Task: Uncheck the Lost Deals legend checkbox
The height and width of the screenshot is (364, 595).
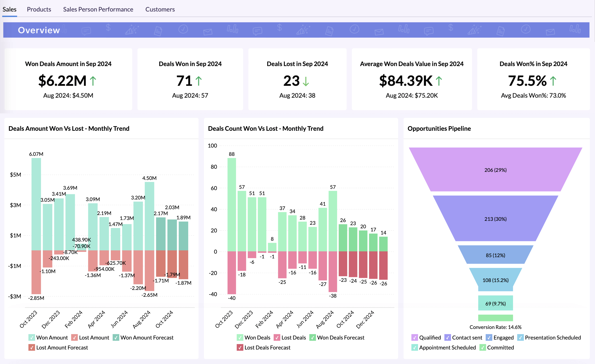Action: pyautogui.click(x=277, y=337)
